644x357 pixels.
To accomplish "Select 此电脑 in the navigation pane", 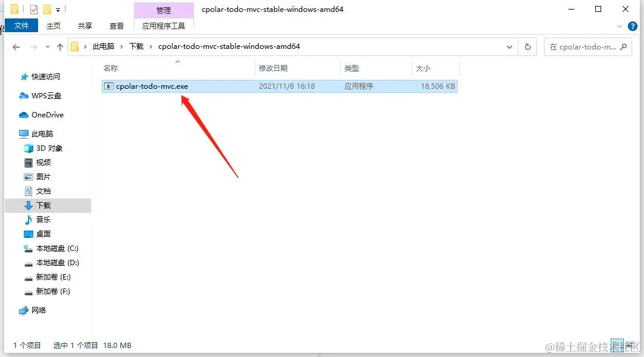I will 42,134.
